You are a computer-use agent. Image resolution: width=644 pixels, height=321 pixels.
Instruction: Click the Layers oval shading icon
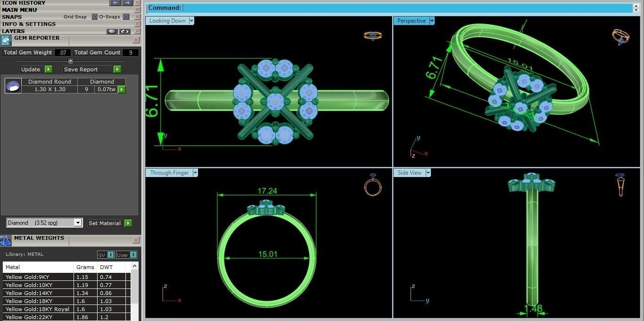[x=112, y=32]
